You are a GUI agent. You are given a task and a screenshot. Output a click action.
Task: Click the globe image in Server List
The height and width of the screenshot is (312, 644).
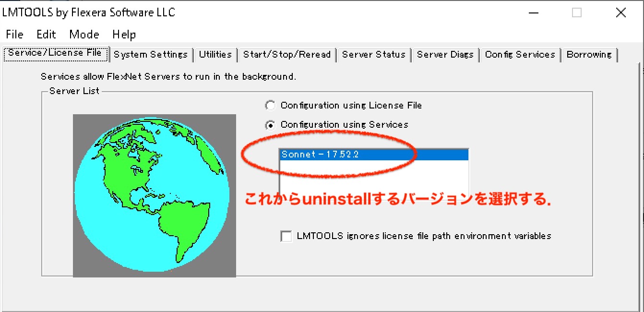tap(155, 195)
